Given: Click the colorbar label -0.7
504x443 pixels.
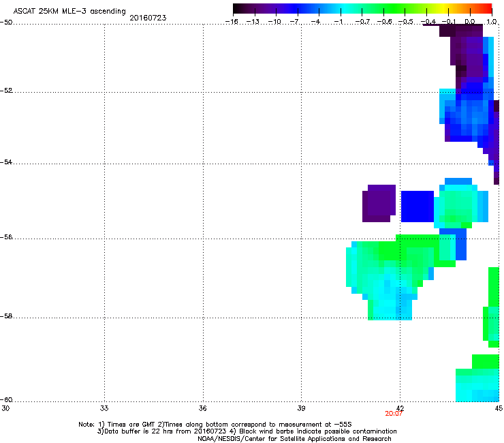Looking at the screenshot, I should [x=362, y=22].
